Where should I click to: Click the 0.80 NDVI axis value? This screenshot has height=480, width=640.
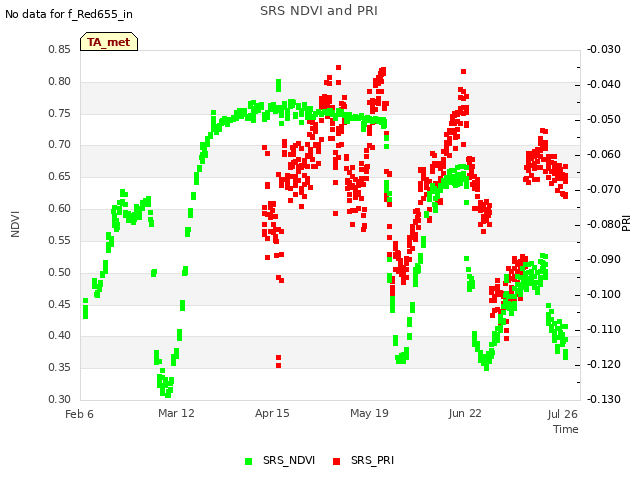point(60,82)
